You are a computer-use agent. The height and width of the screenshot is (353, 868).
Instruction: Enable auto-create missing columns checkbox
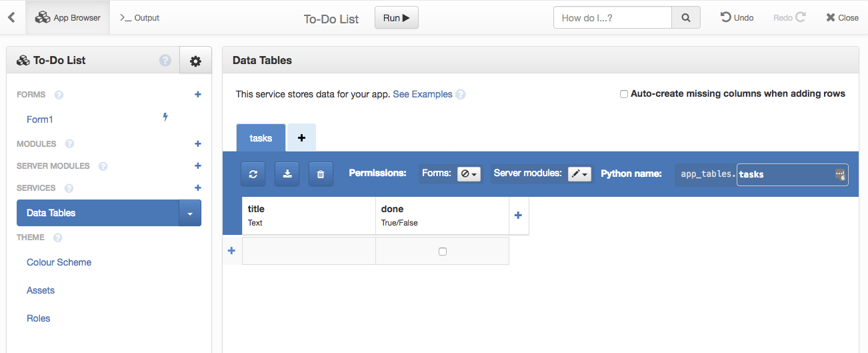624,94
